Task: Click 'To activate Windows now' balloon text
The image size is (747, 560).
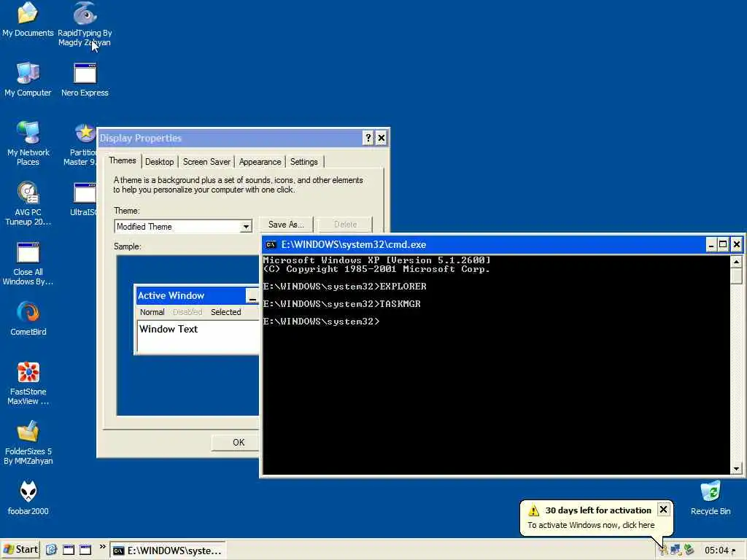Action: [x=591, y=525]
